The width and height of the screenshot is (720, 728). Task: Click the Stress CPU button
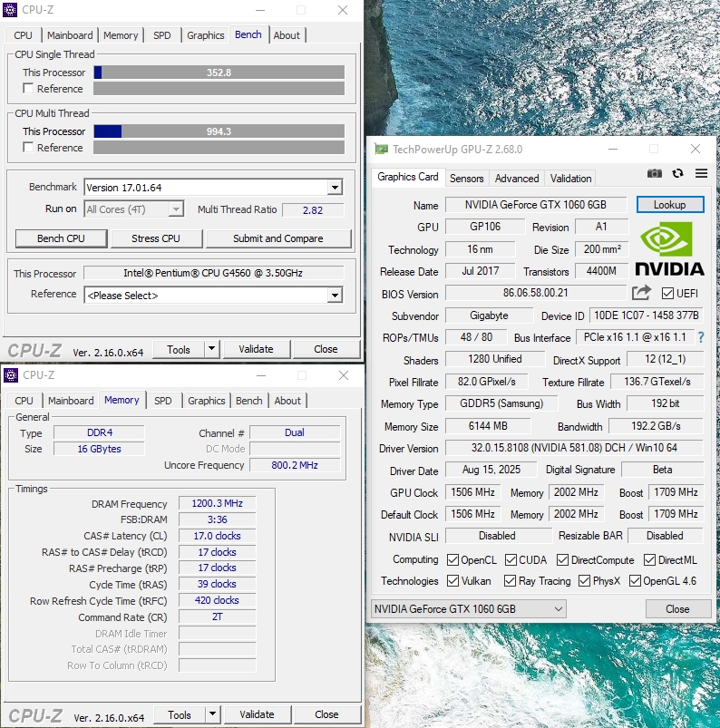coord(156,238)
